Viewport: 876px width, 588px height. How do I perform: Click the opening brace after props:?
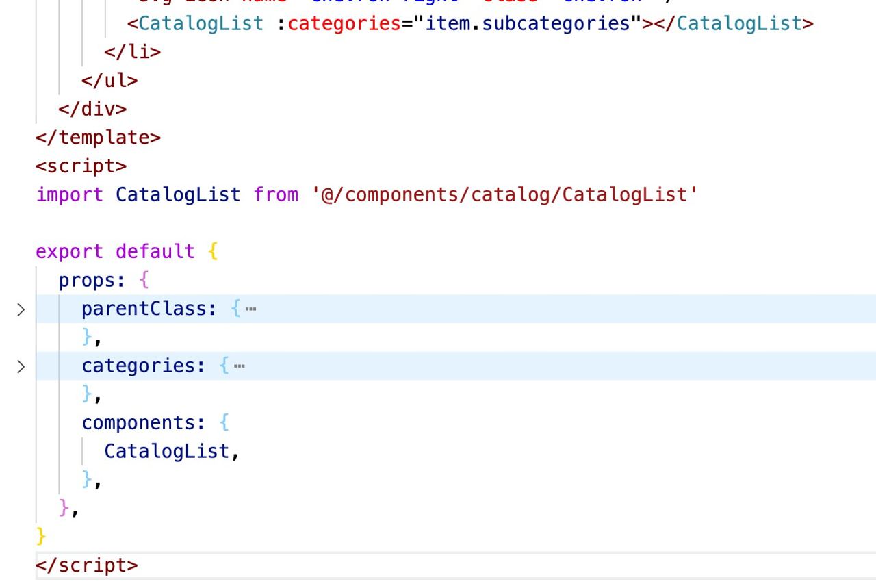click(144, 280)
